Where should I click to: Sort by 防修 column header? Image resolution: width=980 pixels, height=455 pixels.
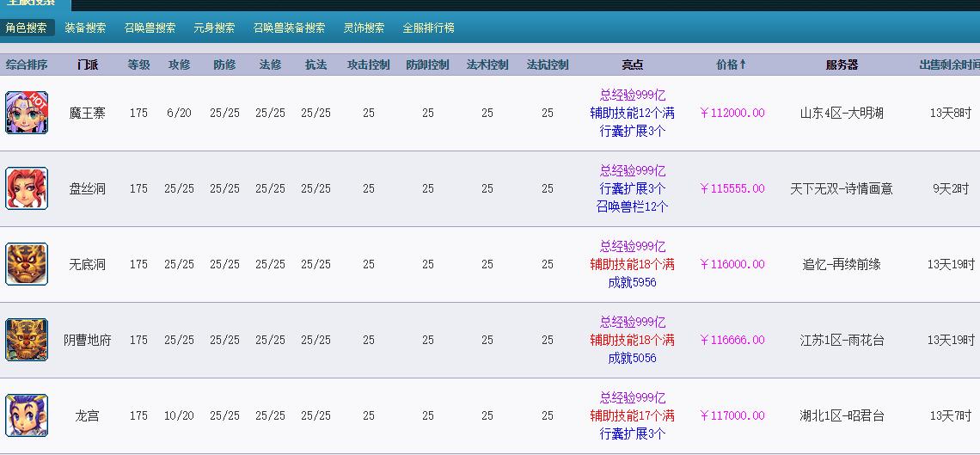pyautogui.click(x=225, y=65)
